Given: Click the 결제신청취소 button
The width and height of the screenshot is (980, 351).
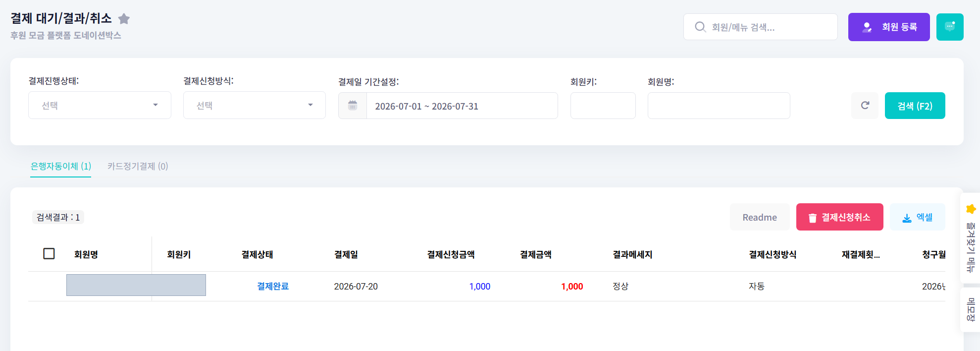Looking at the screenshot, I should 839,217.
